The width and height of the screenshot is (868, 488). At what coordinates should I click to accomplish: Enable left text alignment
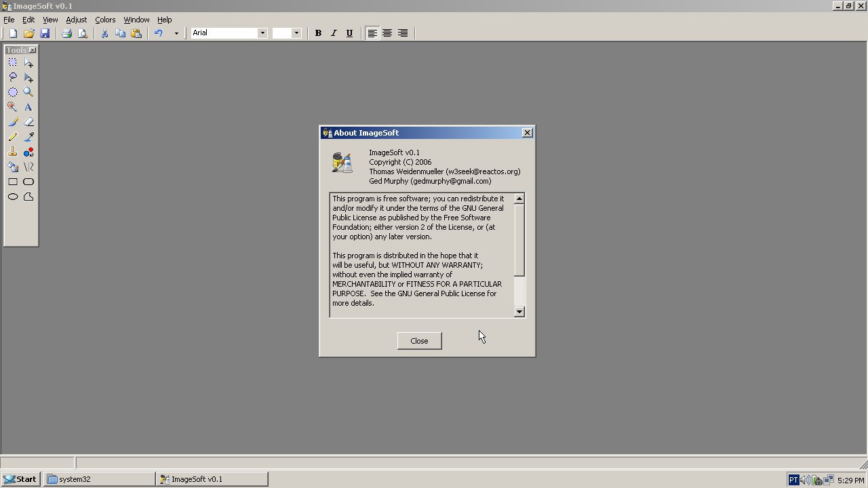(372, 33)
